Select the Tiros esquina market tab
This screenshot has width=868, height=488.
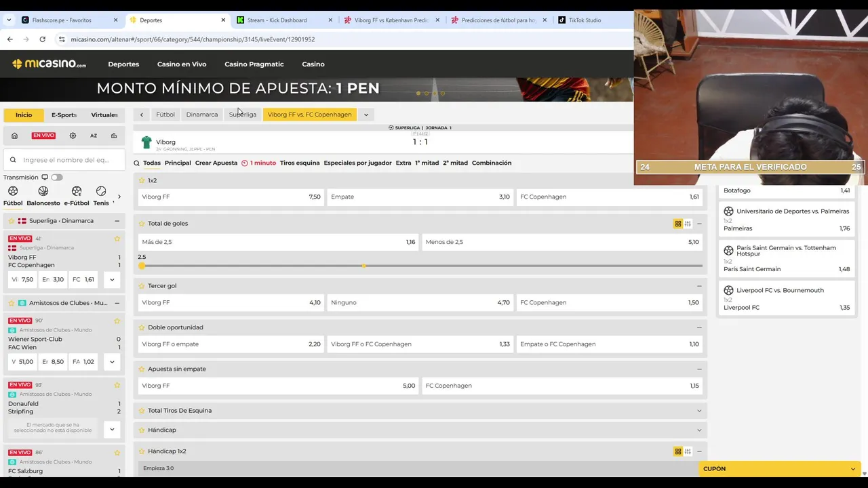click(300, 163)
